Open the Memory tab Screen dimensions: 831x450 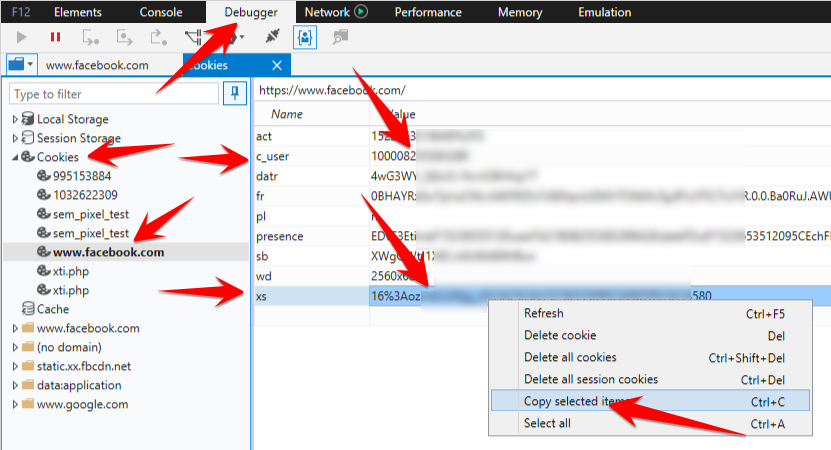pos(520,12)
